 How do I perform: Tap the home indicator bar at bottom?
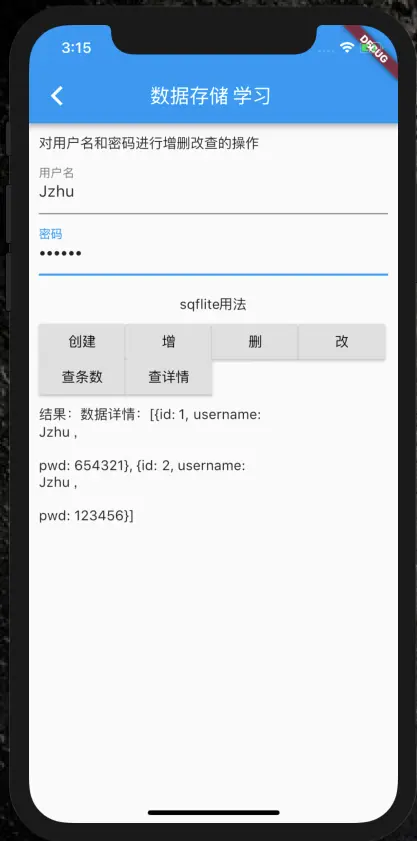214,813
